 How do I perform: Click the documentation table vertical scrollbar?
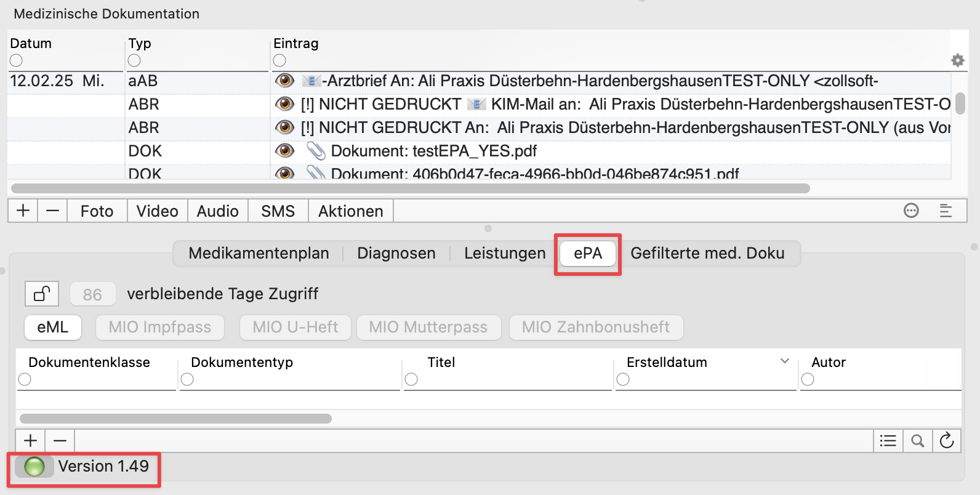[960, 103]
